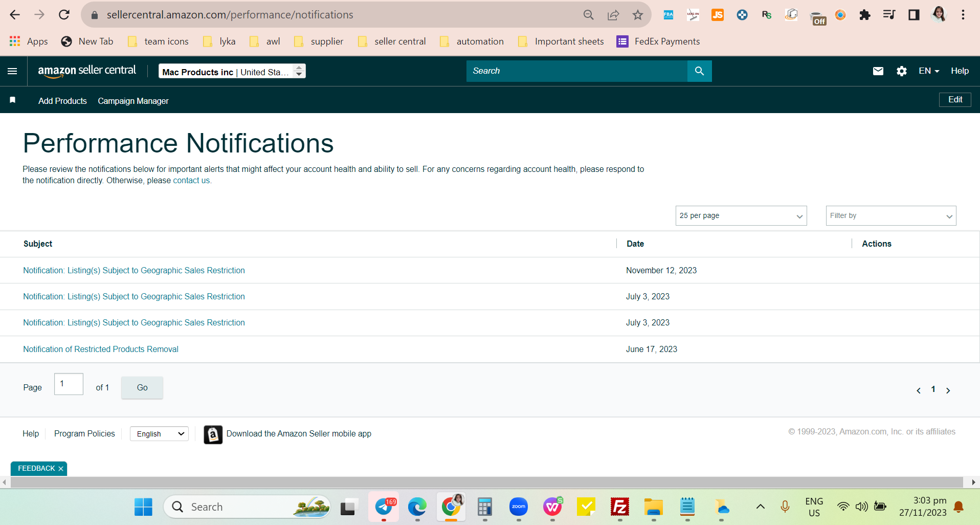Open Add Products menu item
980x525 pixels.
pyautogui.click(x=62, y=101)
